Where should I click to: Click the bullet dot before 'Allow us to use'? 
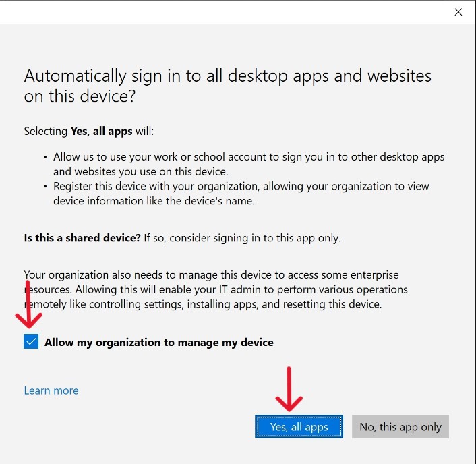[x=45, y=157]
